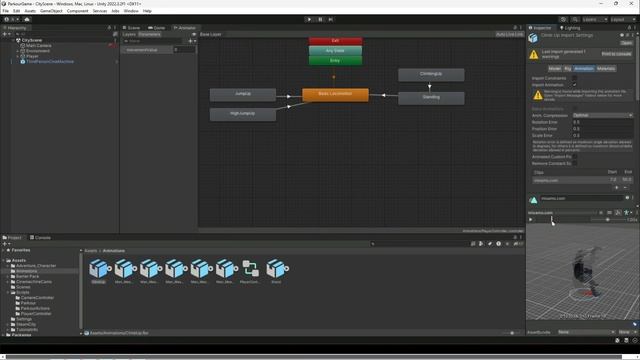640x360 pixels.
Task: Select the Entry state node
Action: point(335,60)
